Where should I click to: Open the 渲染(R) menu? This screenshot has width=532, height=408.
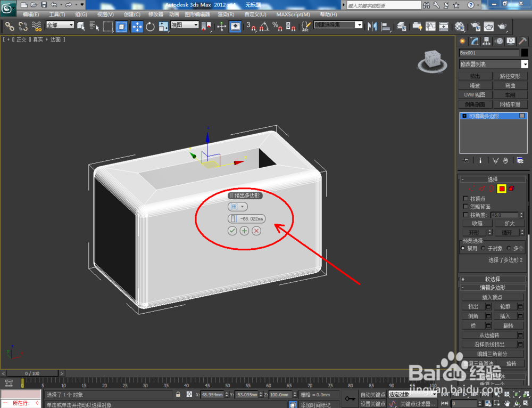226,14
